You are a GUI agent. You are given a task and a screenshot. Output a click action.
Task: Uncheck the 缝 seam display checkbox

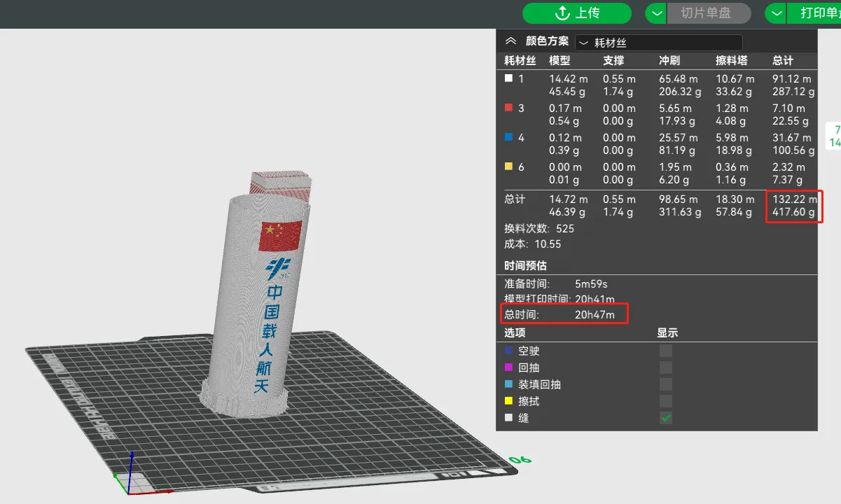[x=666, y=418]
